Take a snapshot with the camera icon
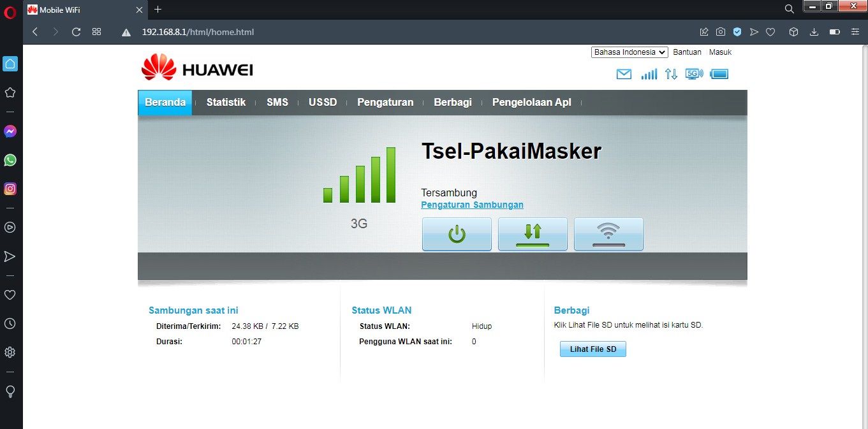This screenshot has width=868, height=429. tap(720, 31)
